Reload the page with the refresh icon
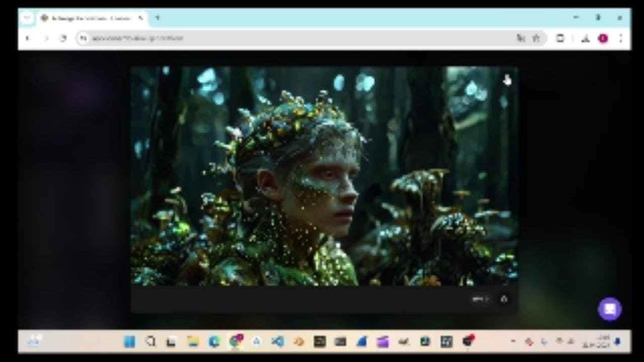The image size is (644, 362). click(x=63, y=38)
